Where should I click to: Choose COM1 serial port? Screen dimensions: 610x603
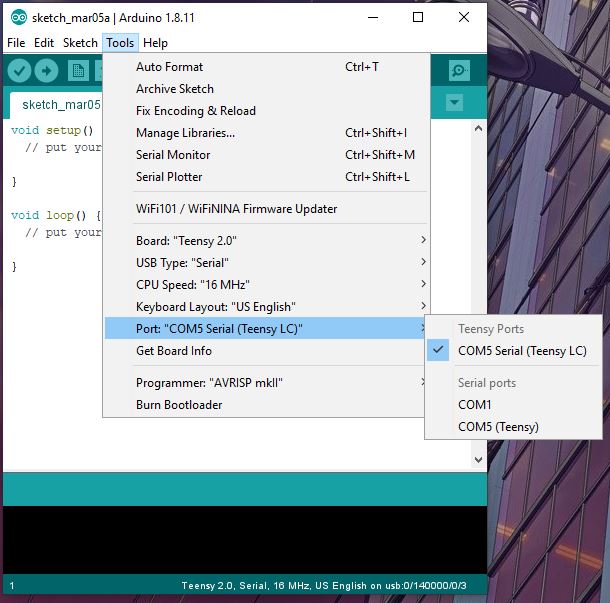coord(475,405)
